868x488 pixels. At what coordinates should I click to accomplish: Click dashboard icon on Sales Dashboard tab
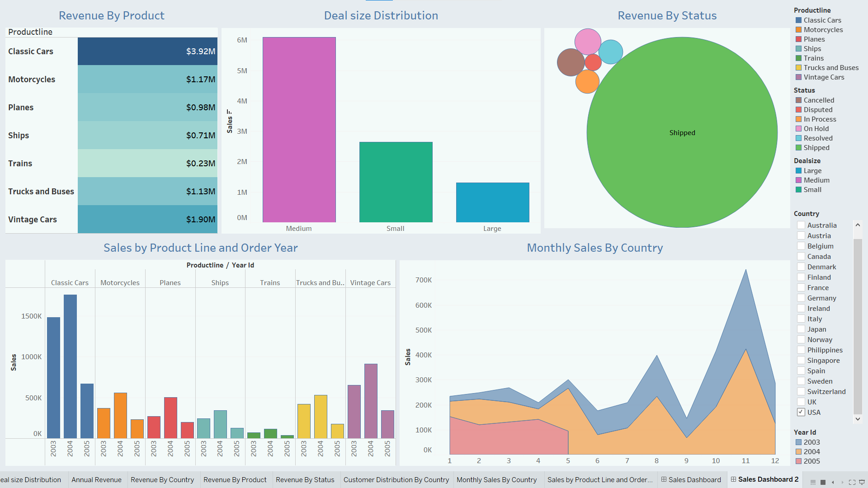[664, 479]
